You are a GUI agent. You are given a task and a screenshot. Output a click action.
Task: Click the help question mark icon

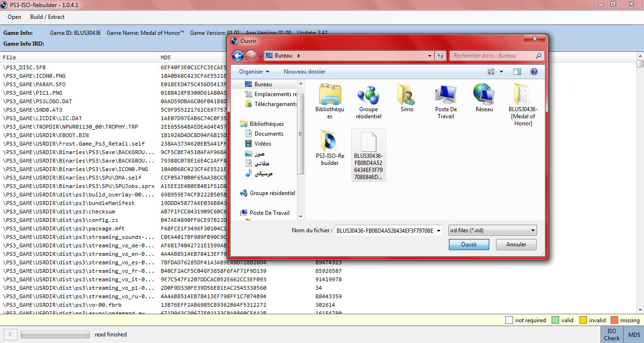(x=534, y=72)
